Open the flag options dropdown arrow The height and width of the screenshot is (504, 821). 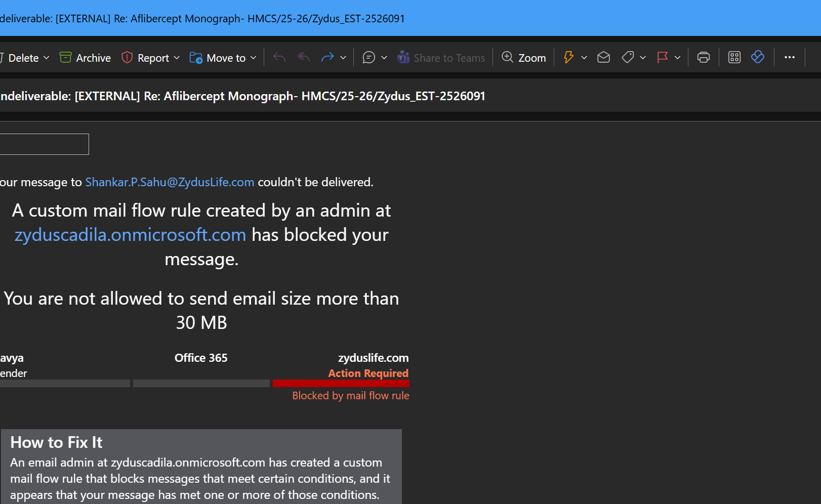coord(678,58)
